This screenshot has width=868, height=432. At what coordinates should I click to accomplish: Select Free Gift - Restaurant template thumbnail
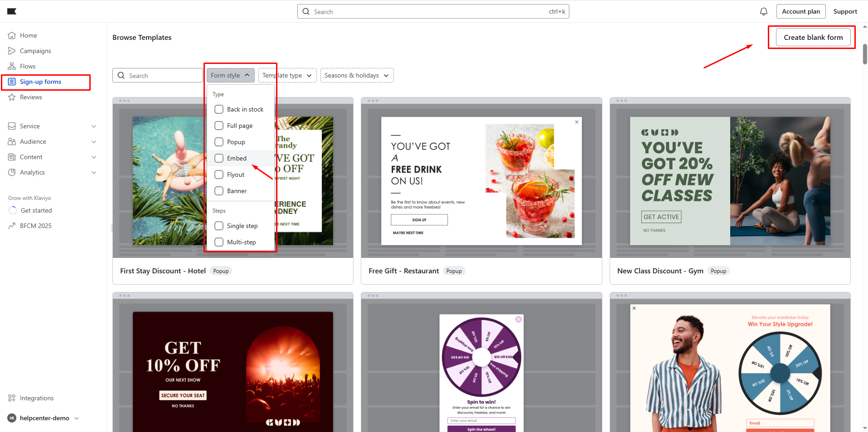(481, 181)
